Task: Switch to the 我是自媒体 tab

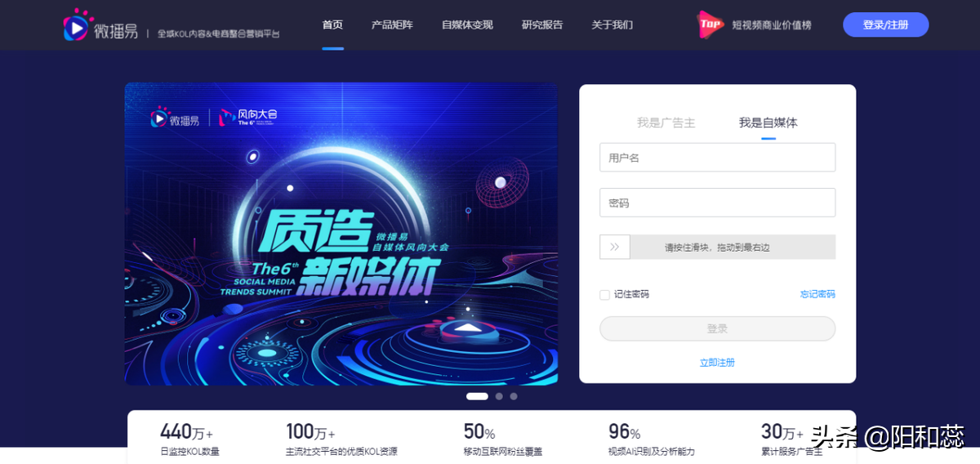Action: 768,123
